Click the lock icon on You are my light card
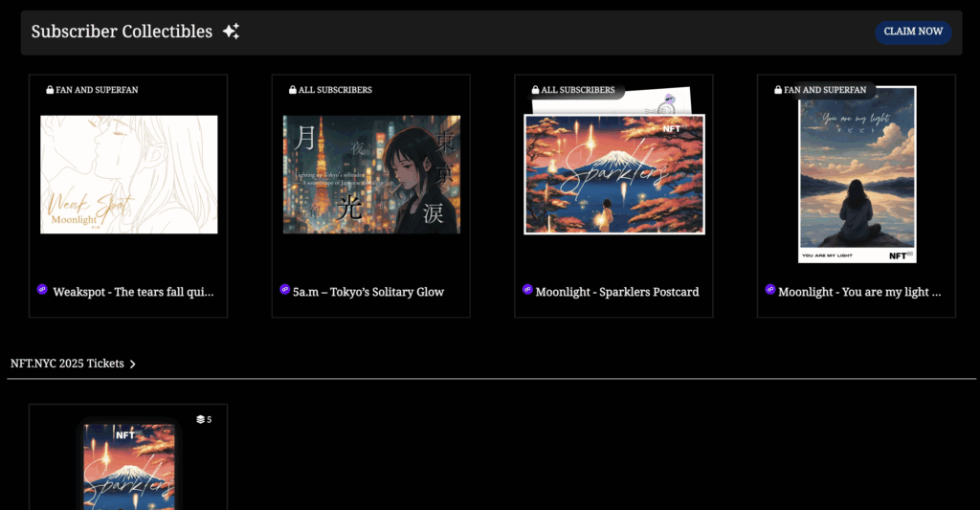980x510 pixels. point(778,90)
